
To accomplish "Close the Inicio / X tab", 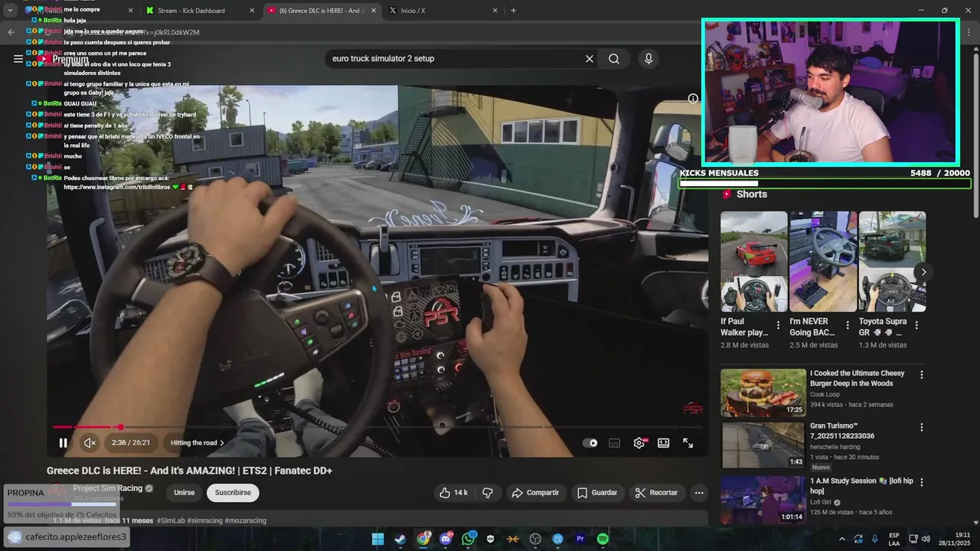I will pyautogui.click(x=495, y=11).
